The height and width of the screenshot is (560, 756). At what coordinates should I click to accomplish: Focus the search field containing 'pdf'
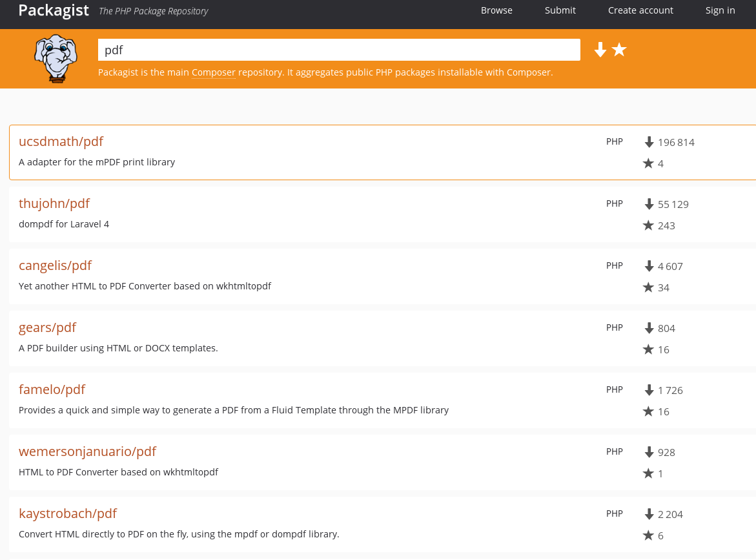point(339,50)
